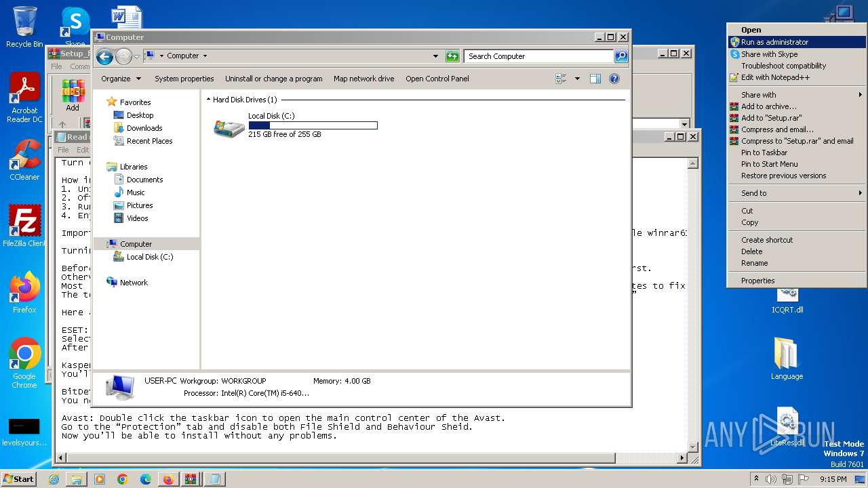Select Open in context menu
Viewport: 868px width, 488px height.
tap(796, 30)
